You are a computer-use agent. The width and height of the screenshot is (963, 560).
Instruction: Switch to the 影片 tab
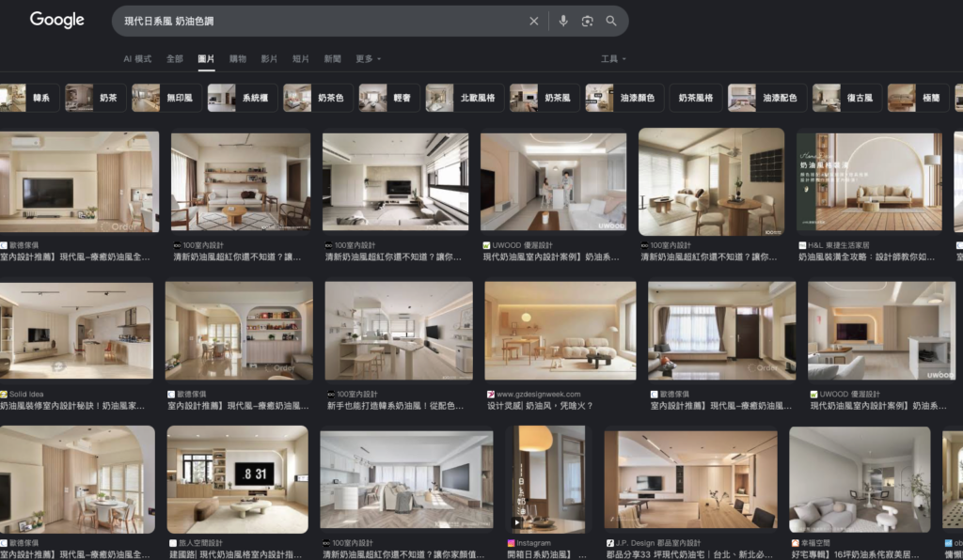269,59
